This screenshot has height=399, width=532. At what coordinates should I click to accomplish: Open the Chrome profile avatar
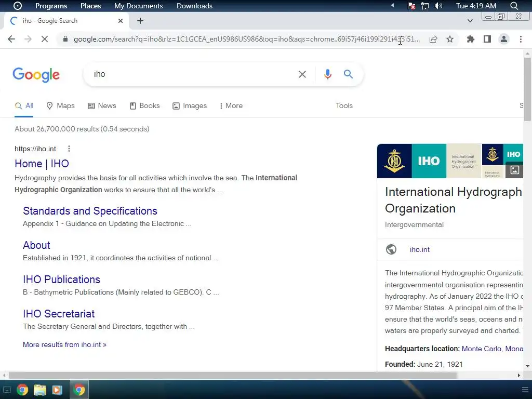(504, 39)
